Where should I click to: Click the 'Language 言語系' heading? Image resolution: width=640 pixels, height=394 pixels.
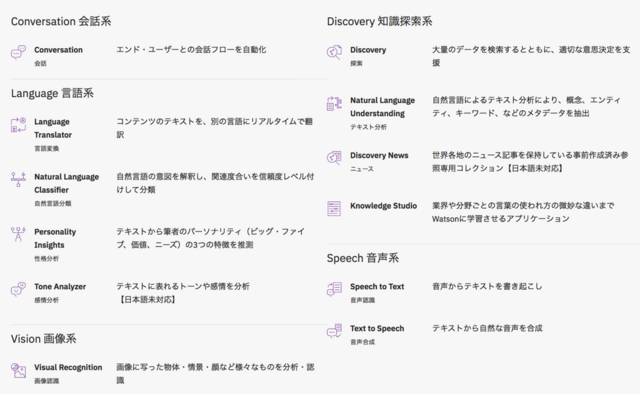(52, 93)
